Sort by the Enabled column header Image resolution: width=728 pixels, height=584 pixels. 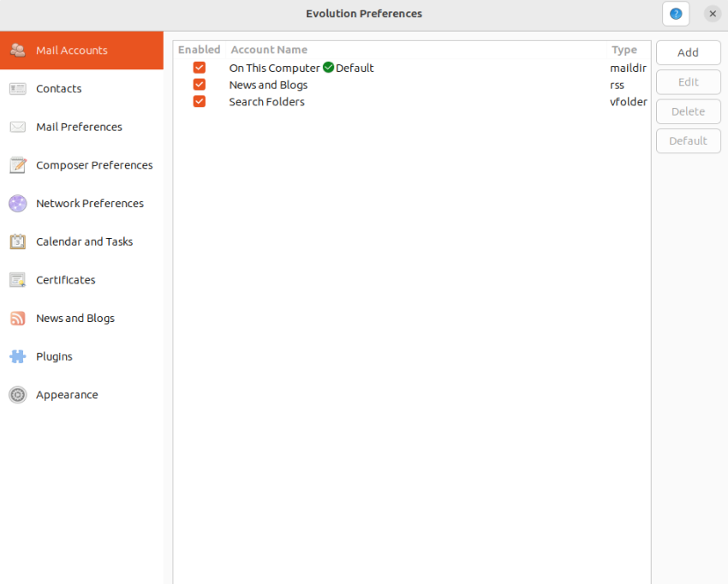(200, 50)
